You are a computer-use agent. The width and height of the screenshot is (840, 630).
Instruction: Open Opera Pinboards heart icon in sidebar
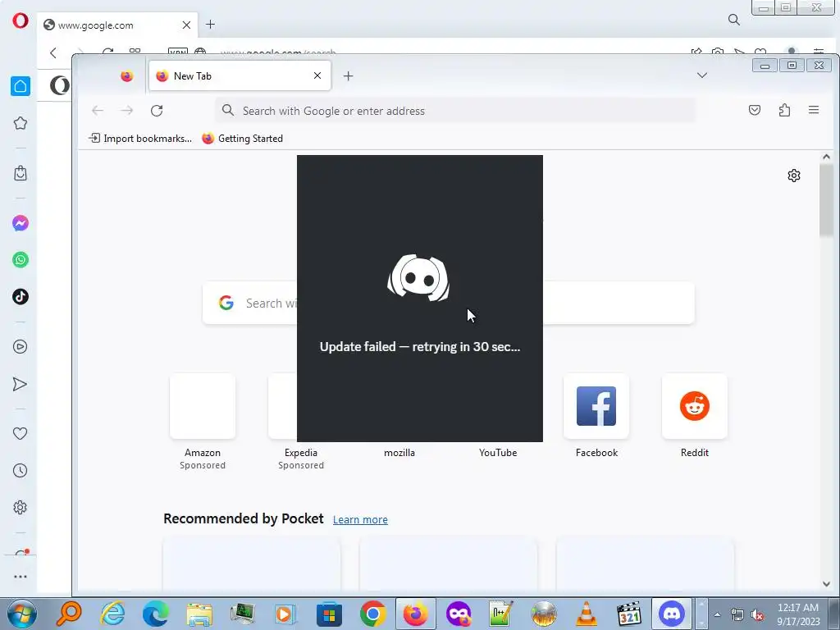[x=21, y=433]
